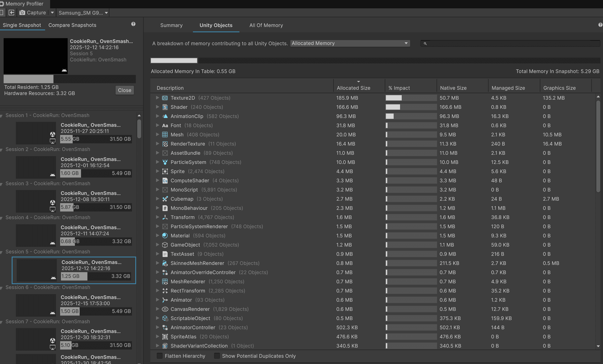The width and height of the screenshot is (603, 364).
Task: Select the ParticleSystemRenderer row label
Action: [x=199, y=227]
